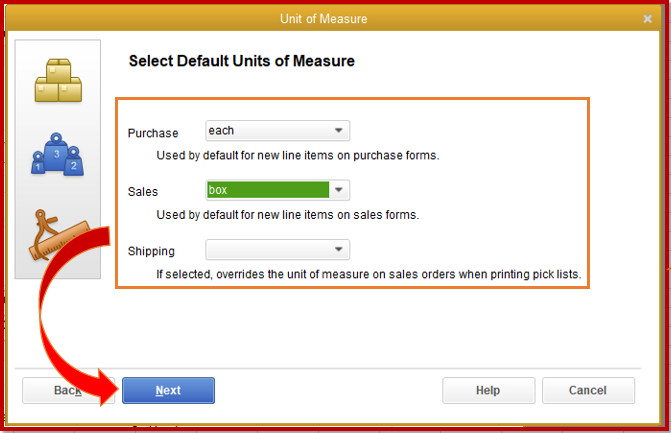Click the ruler and compass icon
Image resolution: width=671 pixels, height=433 pixels.
pos(52,235)
